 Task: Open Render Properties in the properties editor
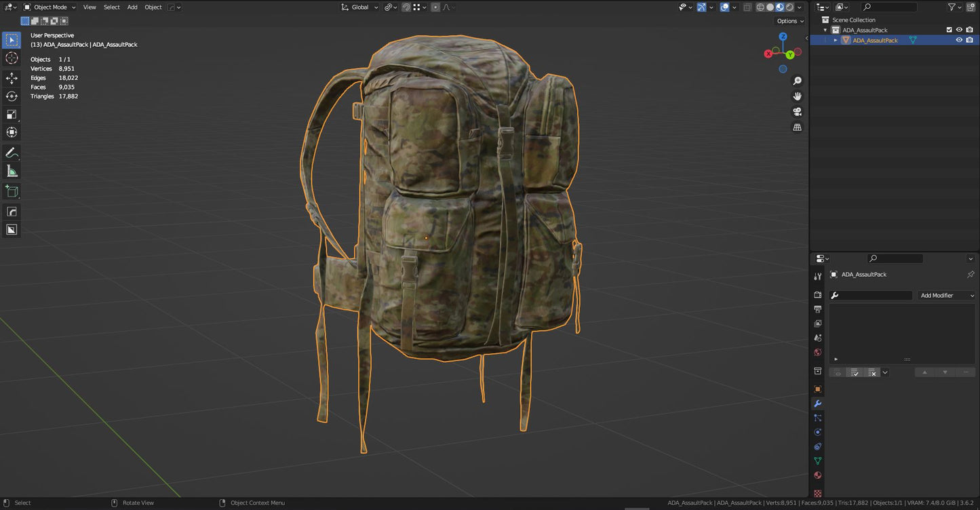point(817,294)
